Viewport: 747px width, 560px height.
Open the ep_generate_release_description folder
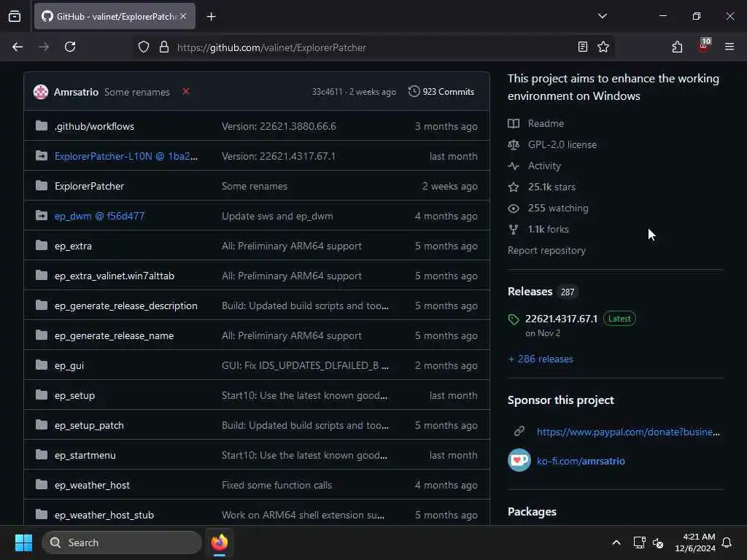125,306
